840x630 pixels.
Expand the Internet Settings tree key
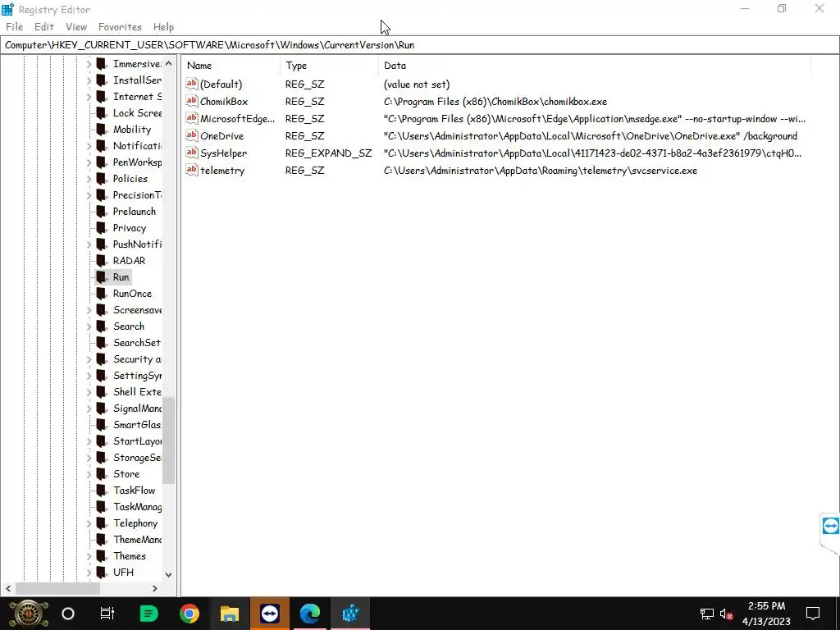point(89,97)
